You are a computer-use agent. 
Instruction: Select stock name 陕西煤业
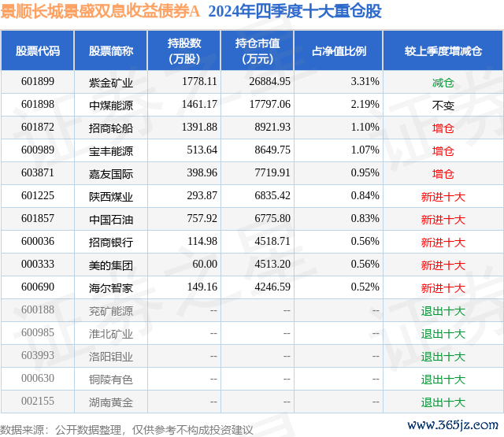pyautogui.click(x=111, y=197)
